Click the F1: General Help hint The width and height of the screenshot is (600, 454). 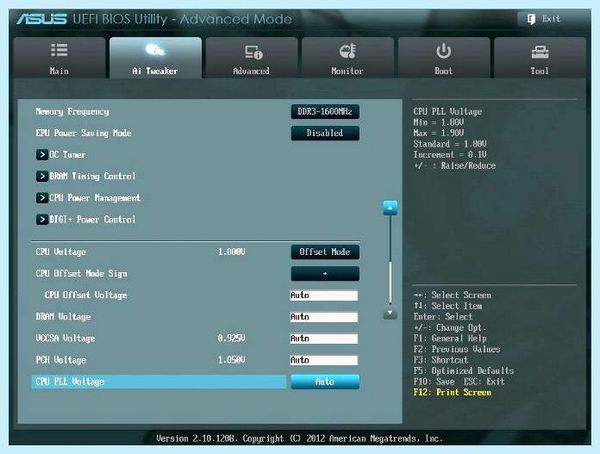pos(450,338)
